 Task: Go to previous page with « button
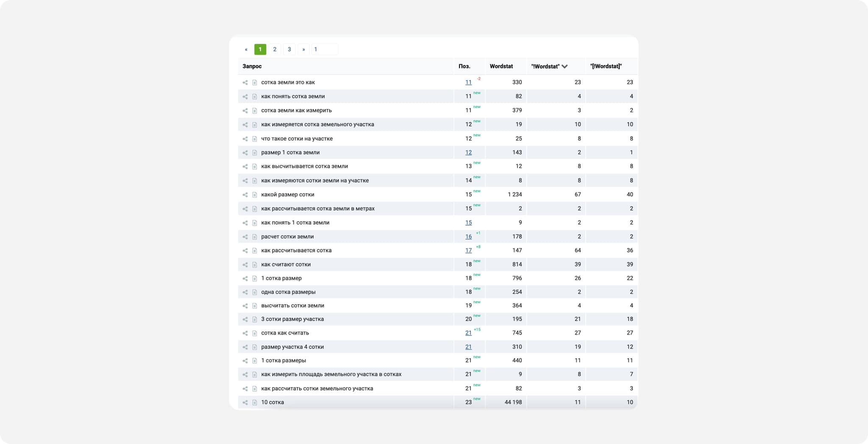pos(246,50)
